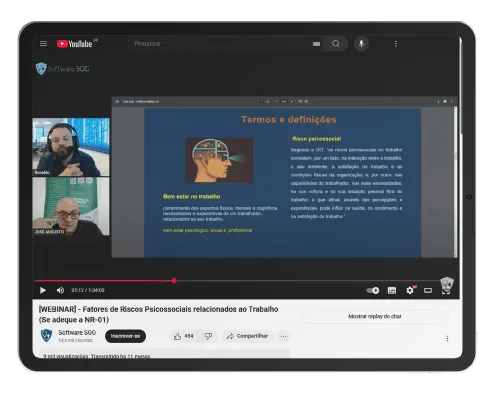Click the Inscrever-se subscribe button
Viewport: 492px width, 394px height.
pos(125,336)
